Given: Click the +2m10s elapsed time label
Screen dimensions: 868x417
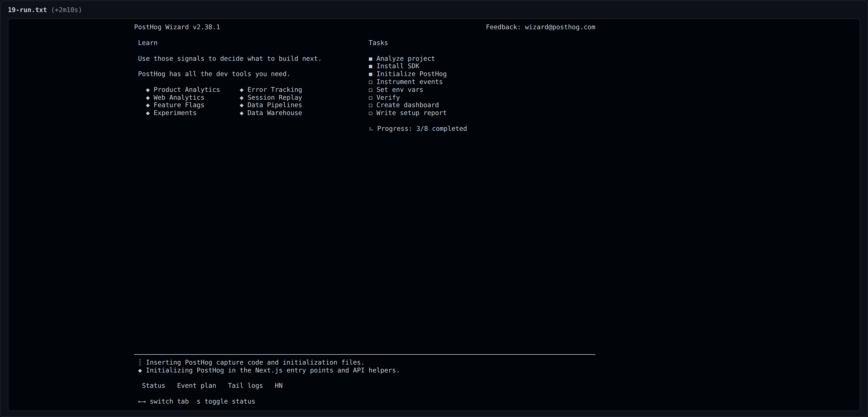Looking at the screenshot, I should pos(66,10).
